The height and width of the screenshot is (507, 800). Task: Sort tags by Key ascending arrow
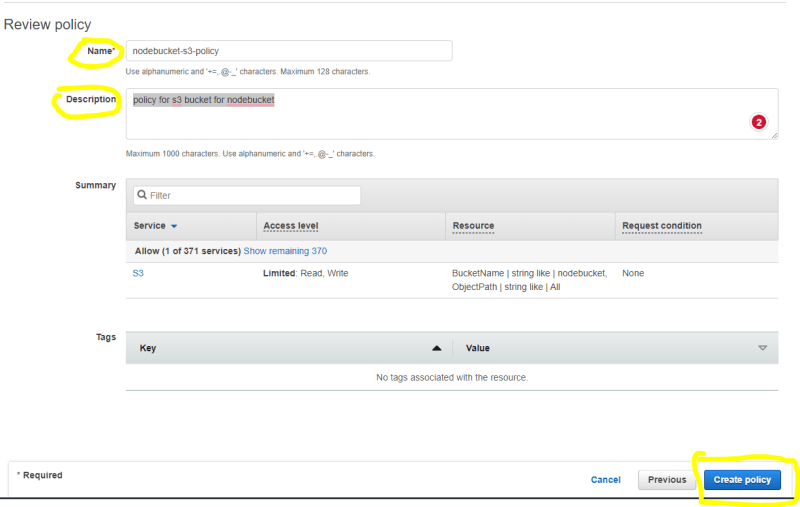tap(436, 348)
